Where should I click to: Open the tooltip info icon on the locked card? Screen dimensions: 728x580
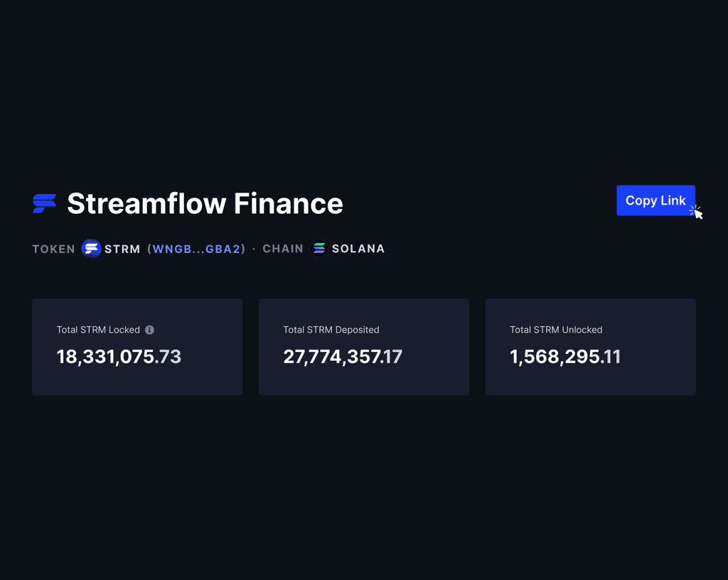(149, 329)
